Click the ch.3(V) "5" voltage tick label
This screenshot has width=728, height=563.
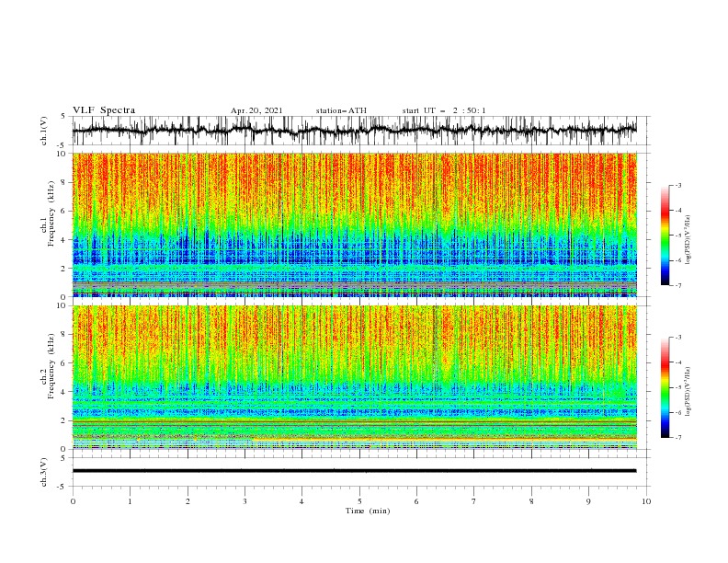coord(63,457)
